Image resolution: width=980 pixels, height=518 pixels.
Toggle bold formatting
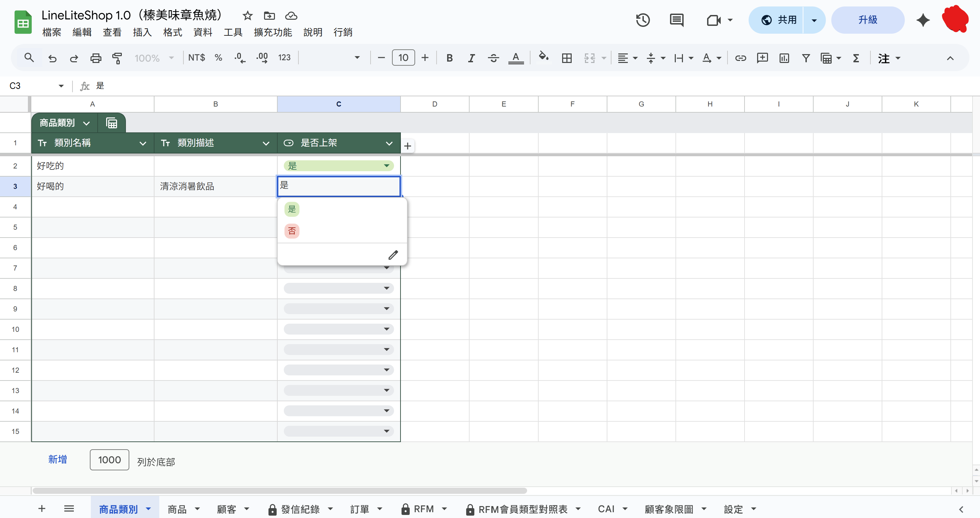pos(449,58)
